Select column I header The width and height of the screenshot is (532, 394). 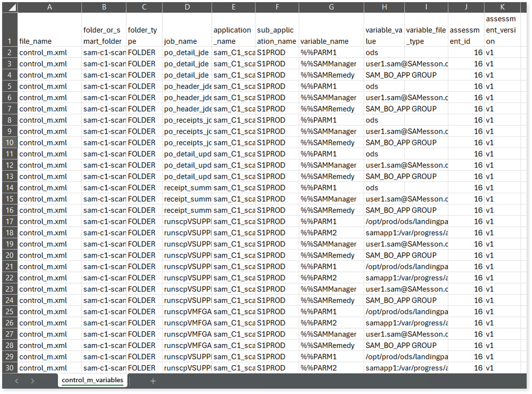point(426,7)
